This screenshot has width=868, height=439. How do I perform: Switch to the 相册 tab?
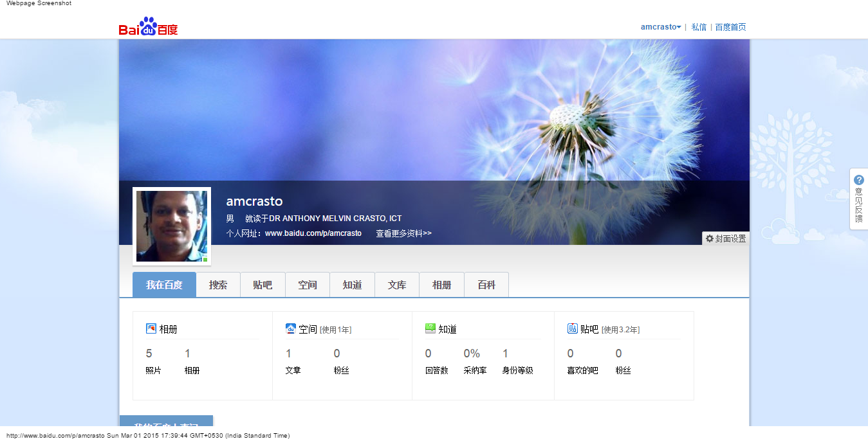pyautogui.click(x=441, y=285)
